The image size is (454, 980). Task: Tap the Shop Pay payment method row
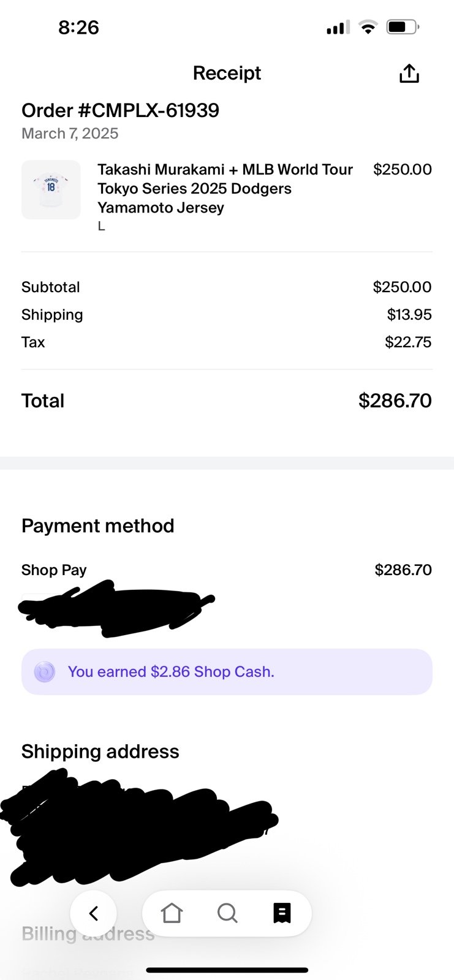[x=227, y=570]
